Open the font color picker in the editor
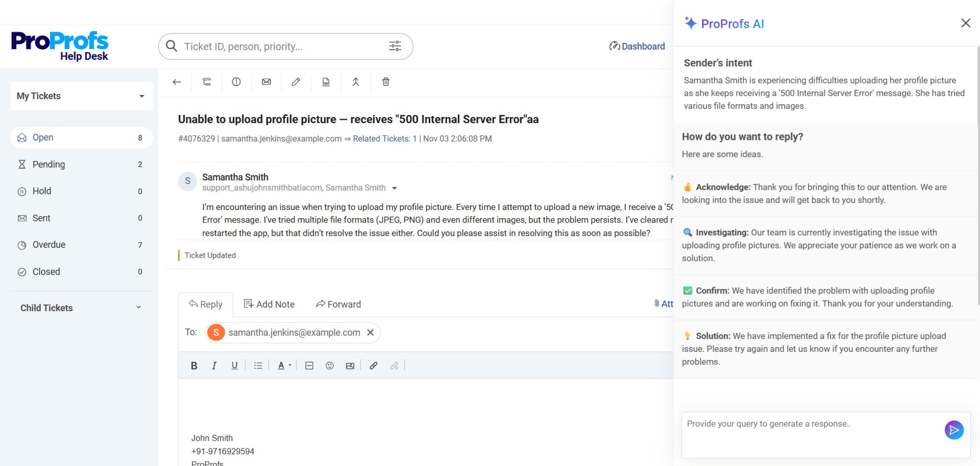The width and height of the screenshot is (980, 466). [x=283, y=365]
